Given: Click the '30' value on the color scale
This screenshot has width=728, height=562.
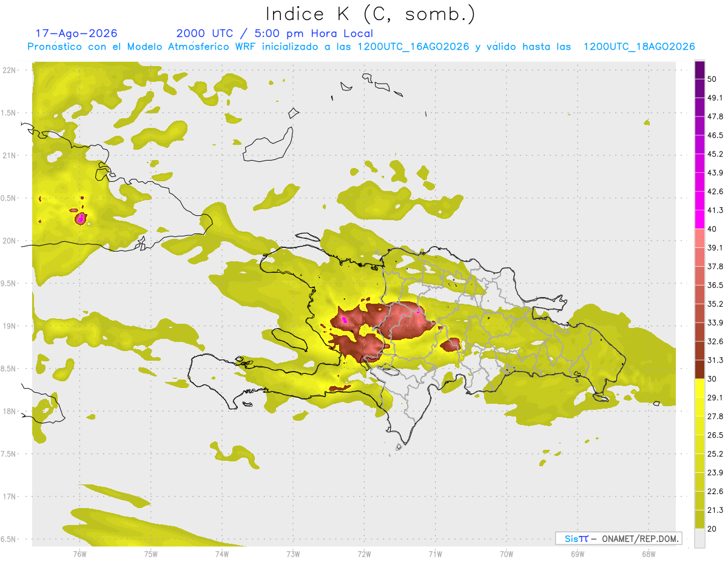Looking at the screenshot, I should [x=713, y=378].
